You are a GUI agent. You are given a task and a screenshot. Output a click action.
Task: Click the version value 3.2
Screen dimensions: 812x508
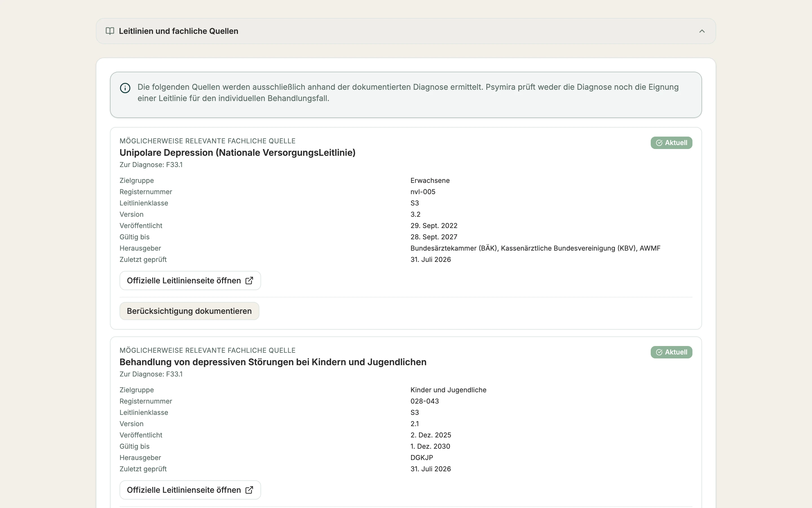pos(415,214)
